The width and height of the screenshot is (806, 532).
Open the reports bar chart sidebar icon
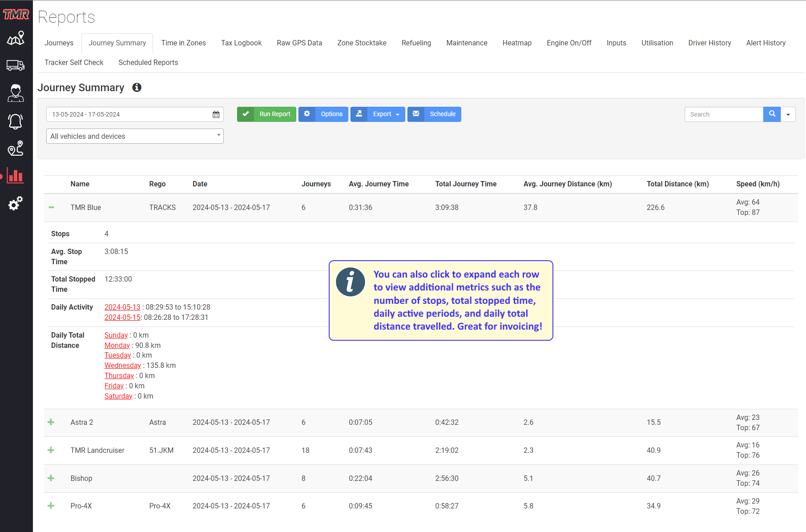tap(16, 176)
